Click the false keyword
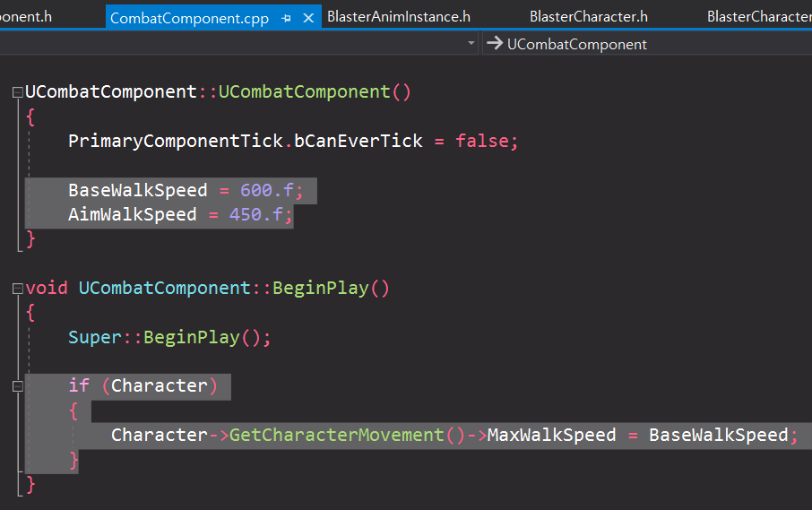812x510 pixels. click(482, 141)
